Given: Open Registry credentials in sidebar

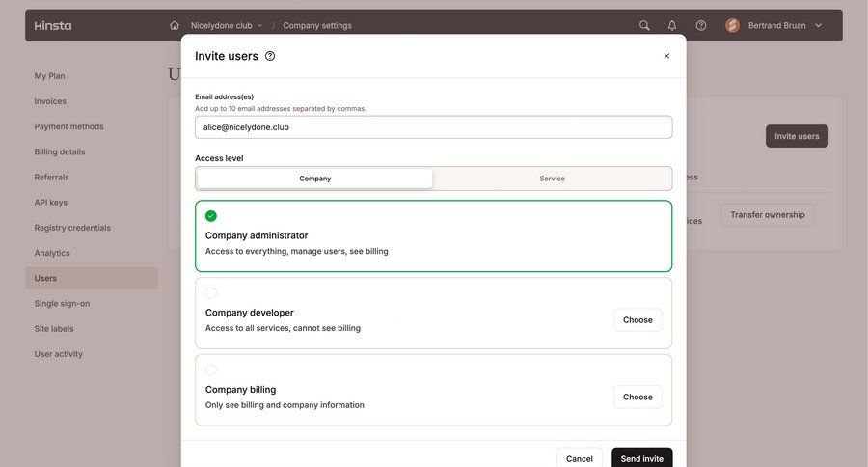Looking at the screenshot, I should pos(72,228).
